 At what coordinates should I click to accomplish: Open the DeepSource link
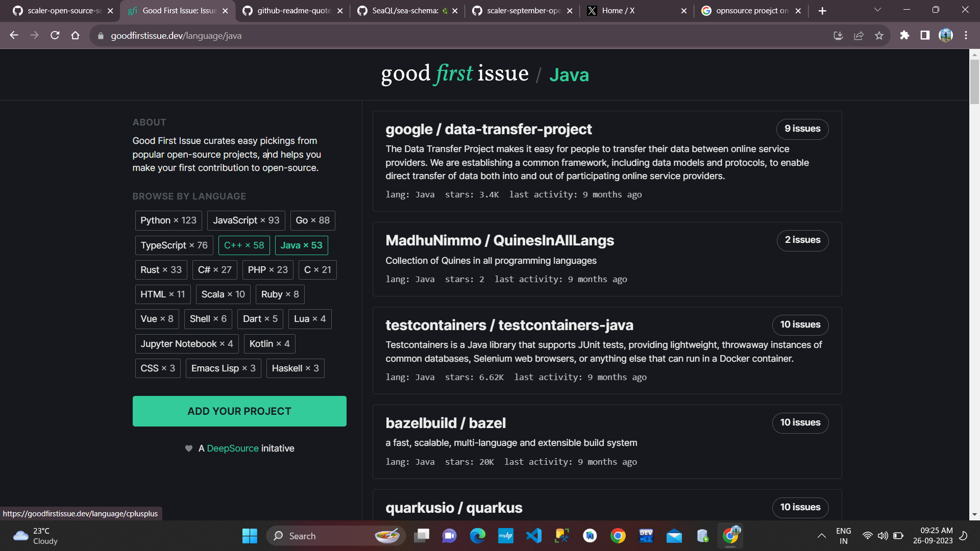pos(233,448)
